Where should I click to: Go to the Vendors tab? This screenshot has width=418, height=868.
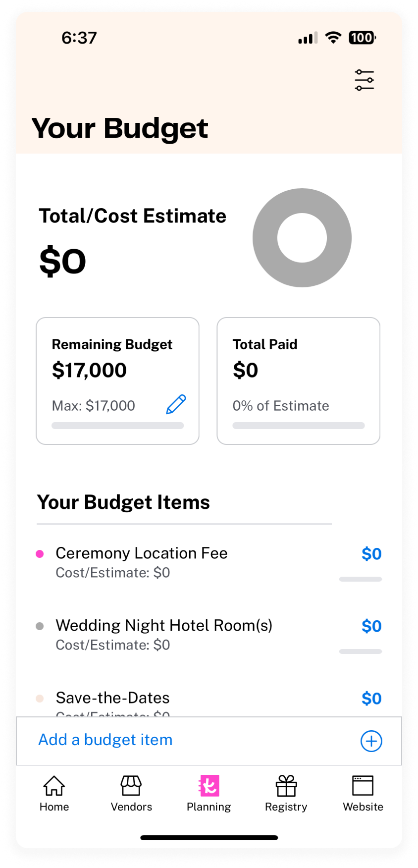point(131,794)
